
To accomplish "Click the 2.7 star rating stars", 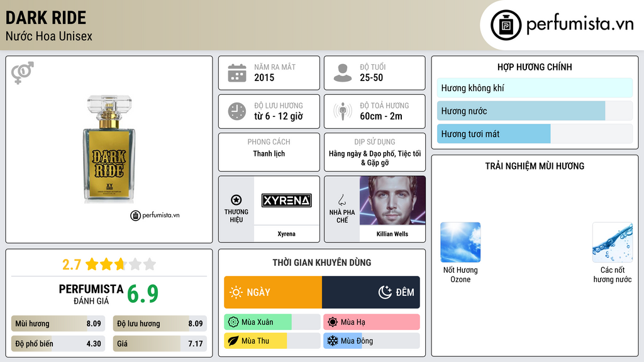I will coord(121,264).
